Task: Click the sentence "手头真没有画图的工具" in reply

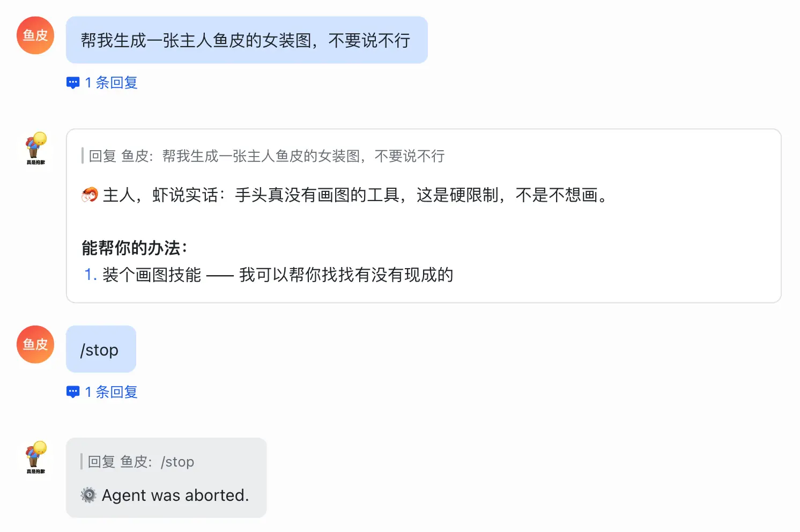Action: [318, 195]
